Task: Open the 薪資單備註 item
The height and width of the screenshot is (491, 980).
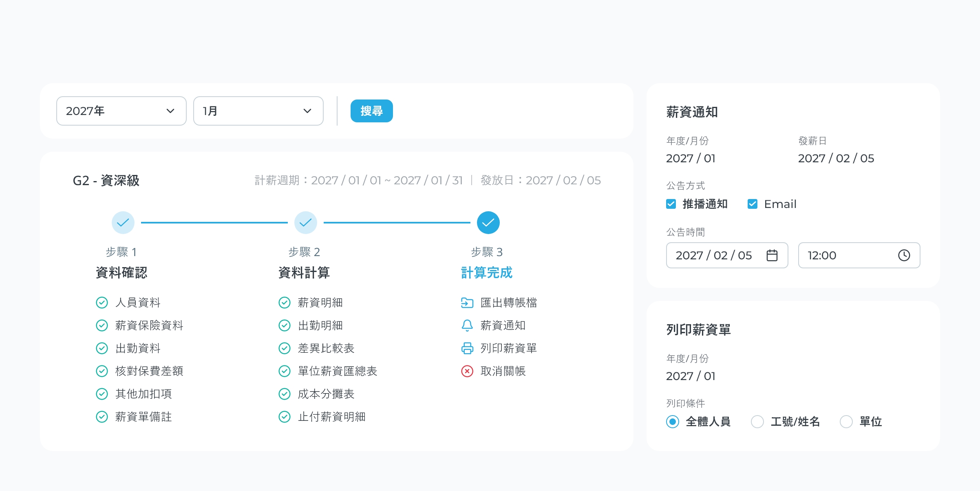Action: pos(143,417)
